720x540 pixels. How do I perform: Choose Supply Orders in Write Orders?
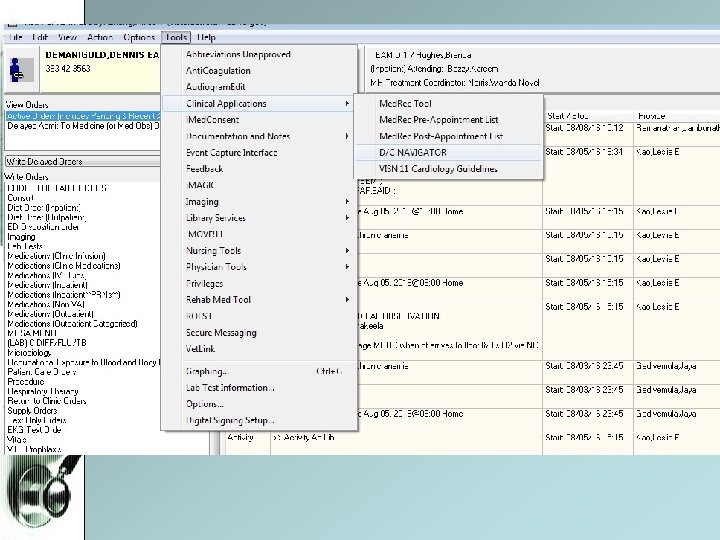(x=32, y=411)
